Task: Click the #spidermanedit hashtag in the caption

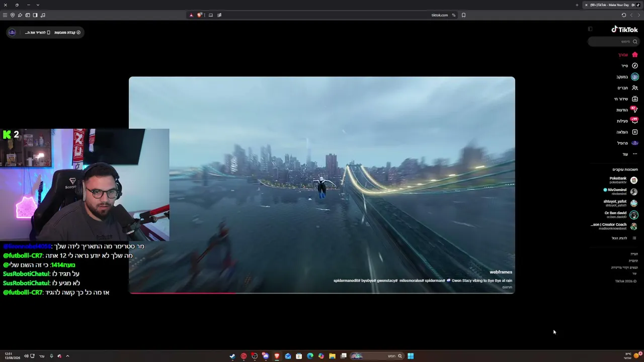Action: coord(347,281)
